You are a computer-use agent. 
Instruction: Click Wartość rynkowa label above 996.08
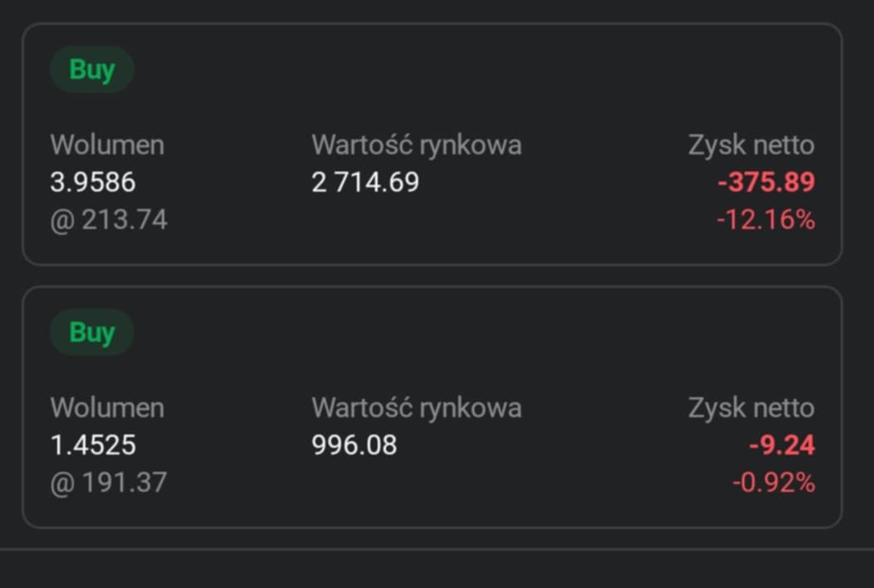(x=417, y=408)
